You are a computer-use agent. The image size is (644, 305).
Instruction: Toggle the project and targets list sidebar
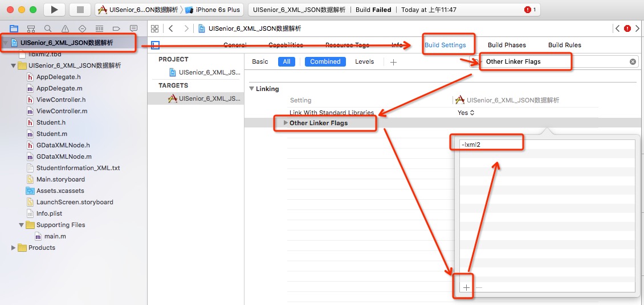155,45
